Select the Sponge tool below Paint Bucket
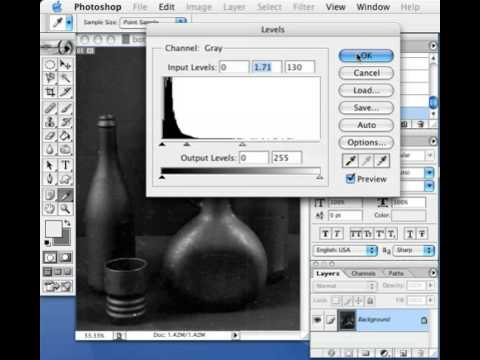The height and width of the screenshot is (360, 480). pos(65,149)
